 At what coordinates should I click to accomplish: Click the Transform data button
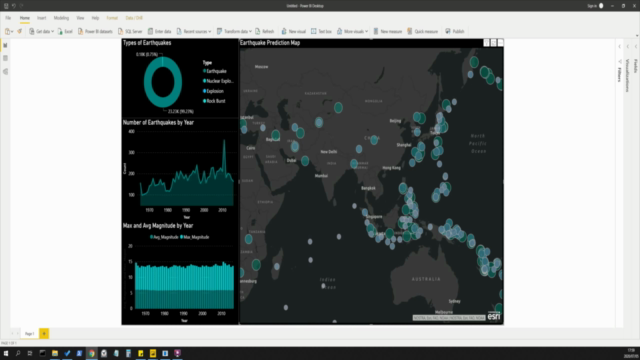point(232,31)
